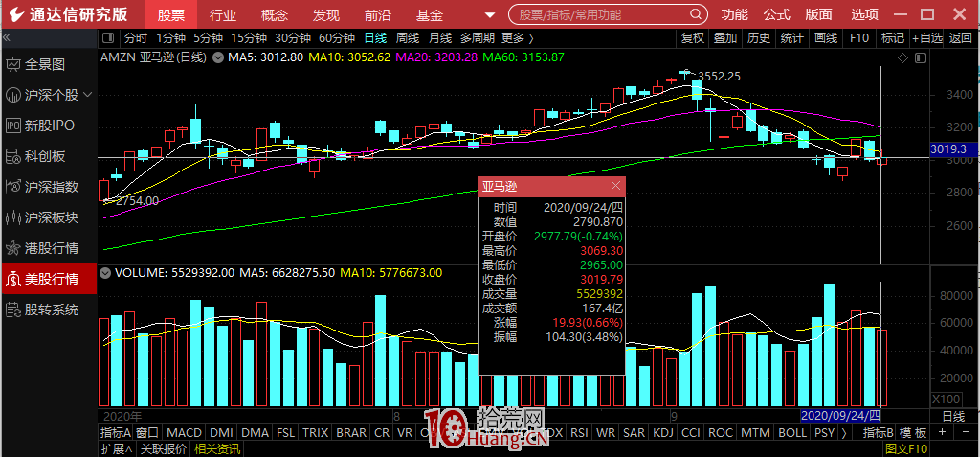Viewport: 980px width, 457px height.
Task: Click the diamond icon at chart top right
Action: [902, 58]
